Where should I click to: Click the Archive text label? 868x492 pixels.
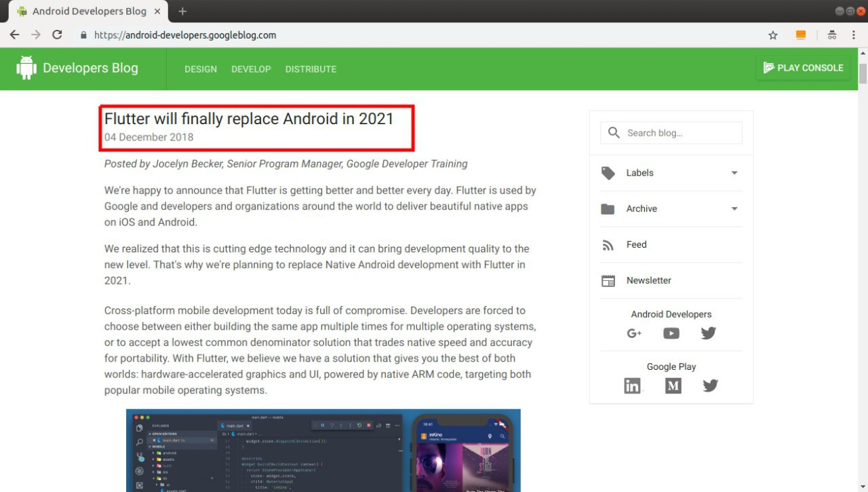[642, 209]
